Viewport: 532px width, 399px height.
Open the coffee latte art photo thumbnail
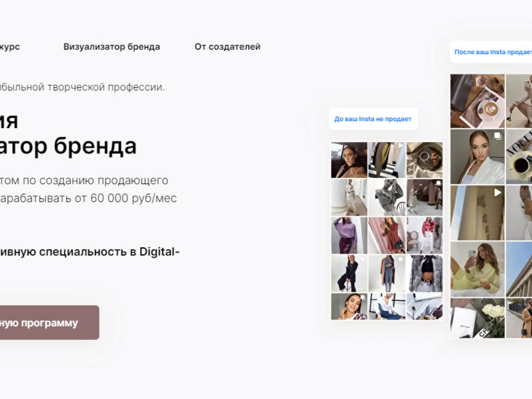tap(477, 101)
